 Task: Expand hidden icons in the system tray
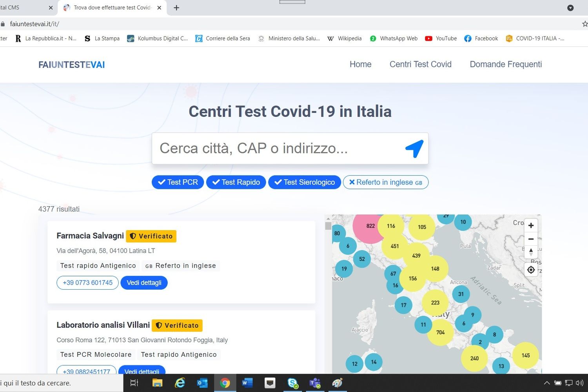point(546,383)
